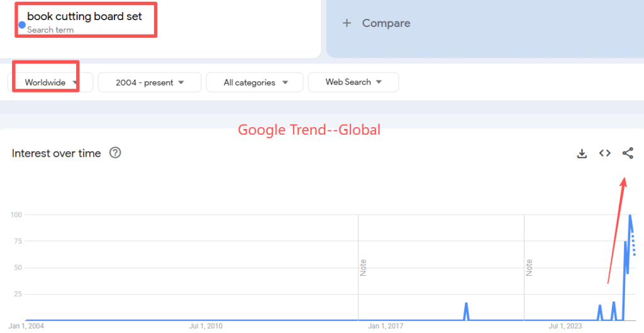The image size is (644, 333).
Task: Click the download CSV icon
Action: 582,154
